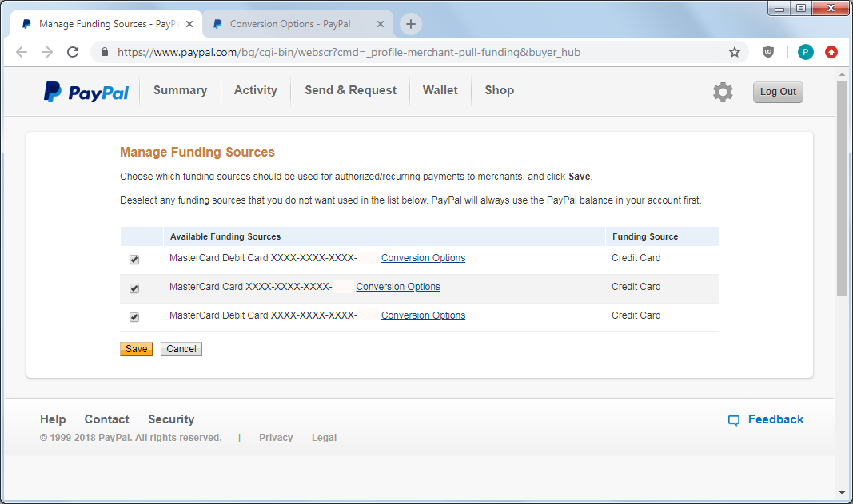Click the red update arrow icon
853x504 pixels.
point(831,52)
